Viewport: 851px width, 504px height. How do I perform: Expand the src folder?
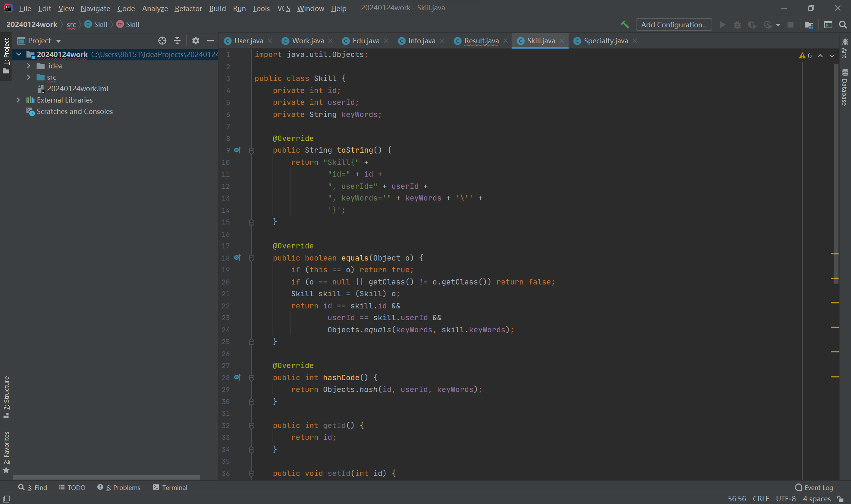(29, 77)
